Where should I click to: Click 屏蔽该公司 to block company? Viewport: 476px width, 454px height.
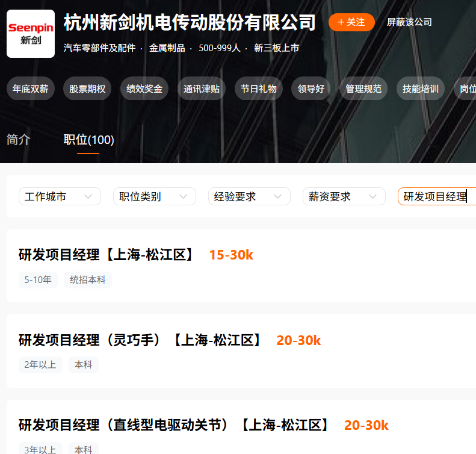pyautogui.click(x=409, y=22)
